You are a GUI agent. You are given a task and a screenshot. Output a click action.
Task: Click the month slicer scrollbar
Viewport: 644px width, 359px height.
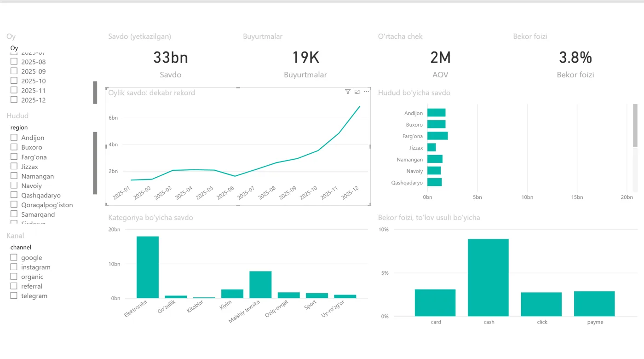click(95, 93)
